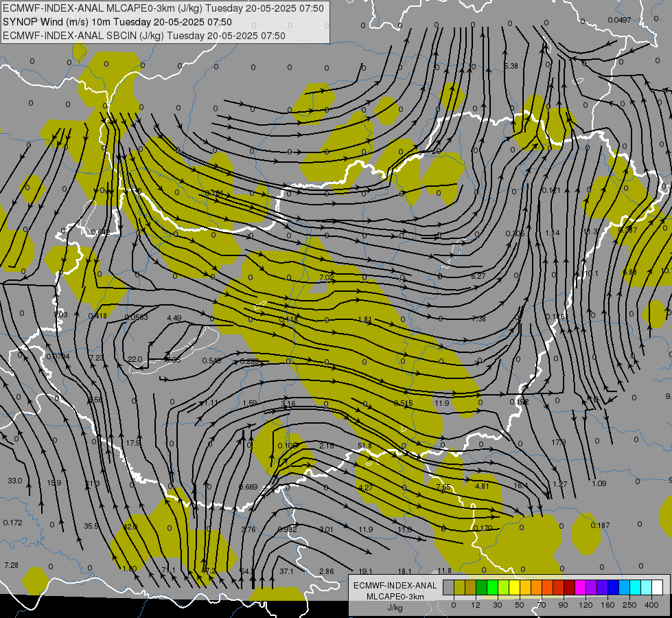Click the map value 0.172

coord(13,523)
